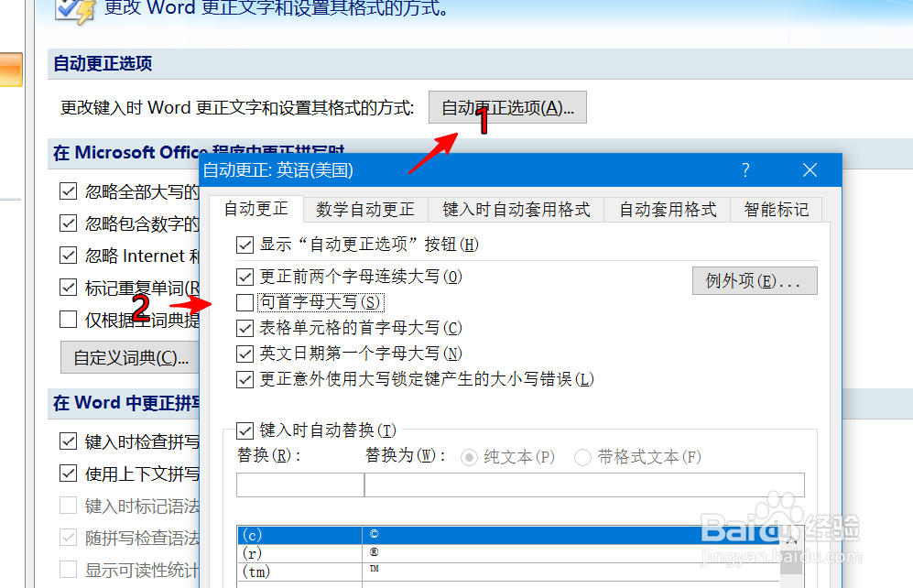Select the 带格式文本(F) radio button

coord(582,458)
